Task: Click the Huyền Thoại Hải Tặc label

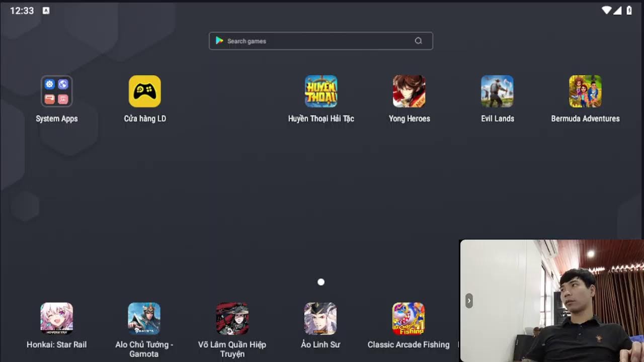Action: click(321, 119)
